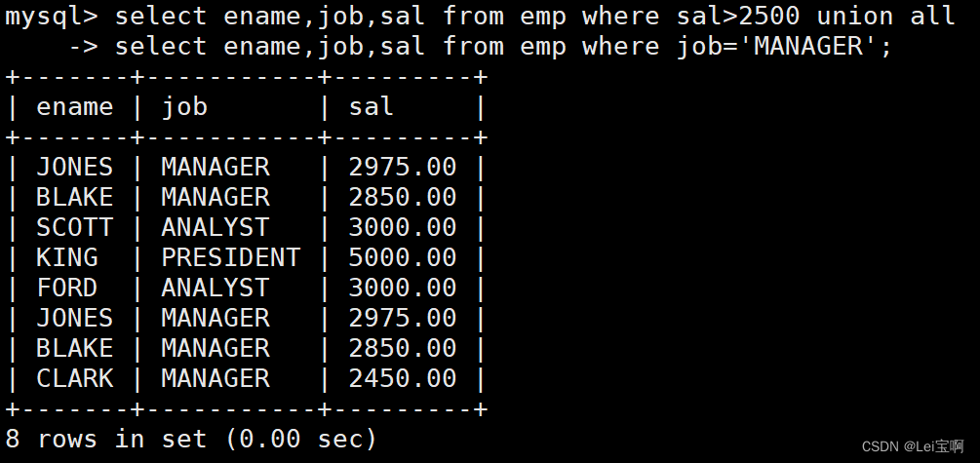This screenshot has height=463, width=980.
Task: Click the 3000.00 salary in FORD's row
Action: [x=402, y=288]
